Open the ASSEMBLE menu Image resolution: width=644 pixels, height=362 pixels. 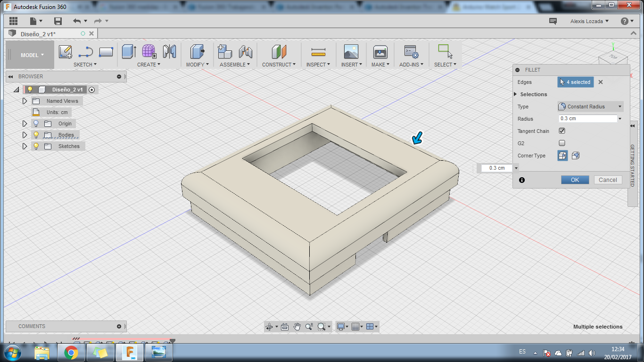tap(235, 65)
